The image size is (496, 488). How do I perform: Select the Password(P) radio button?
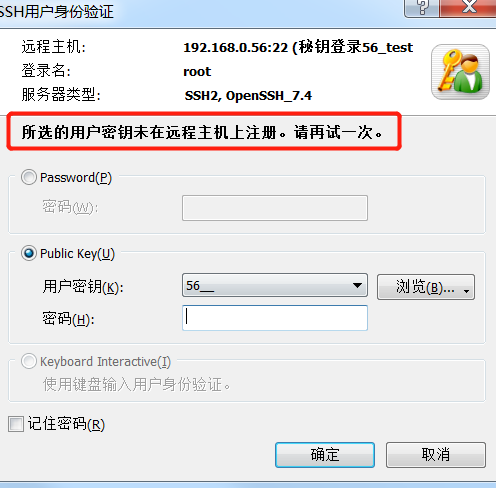coord(29,177)
